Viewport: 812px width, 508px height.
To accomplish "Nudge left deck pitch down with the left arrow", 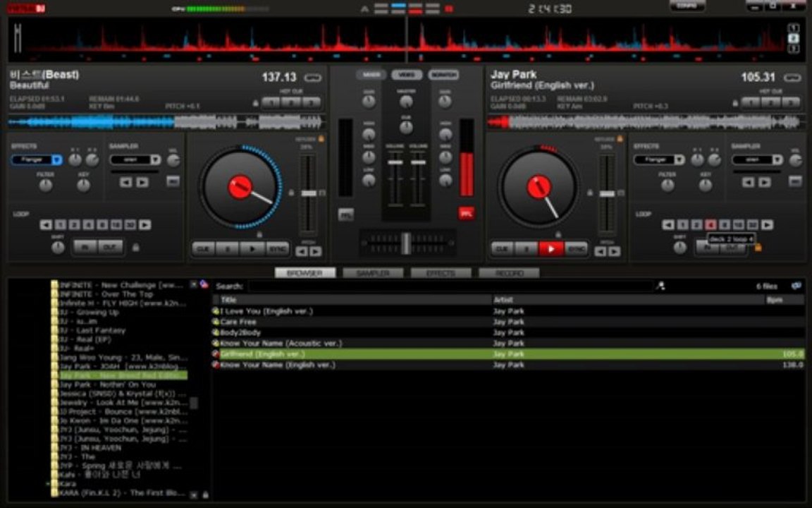I will (302, 251).
